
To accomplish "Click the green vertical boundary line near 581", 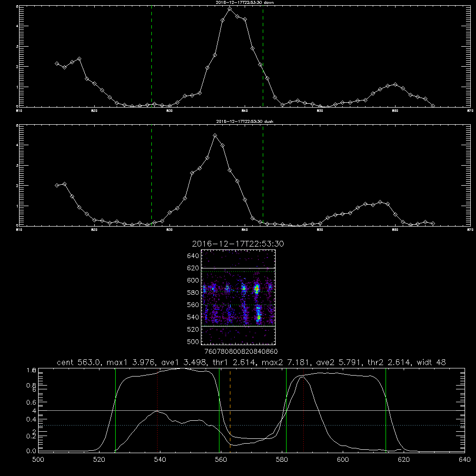I will [x=286, y=410].
